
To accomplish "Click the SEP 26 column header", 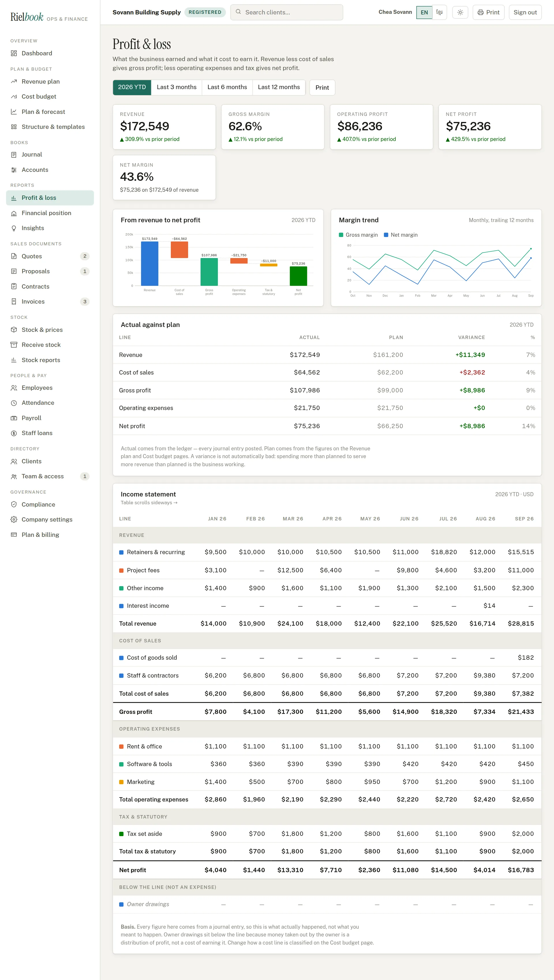I will click(524, 518).
